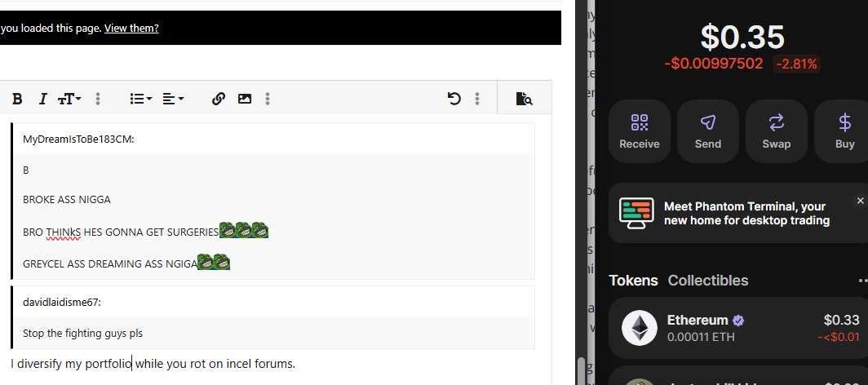This screenshot has width=868, height=385.
Task: Open more insert options after image icon
Action: 268,99
